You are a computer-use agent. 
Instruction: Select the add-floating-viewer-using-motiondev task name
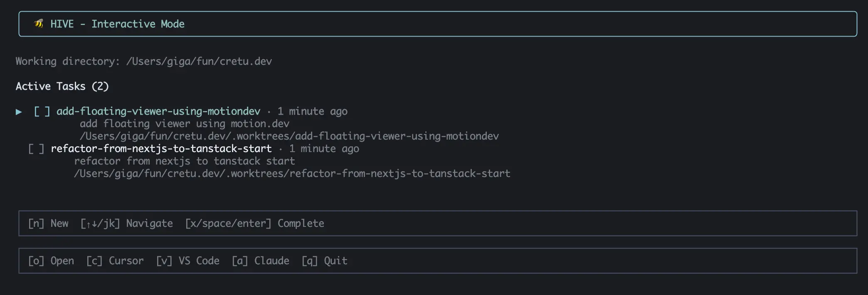[x=158, y=111]
